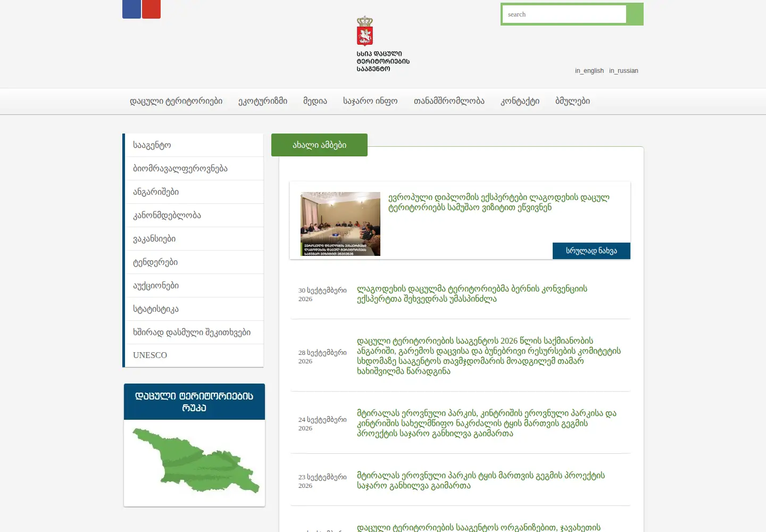The height and width of the screenshot is (532, 766).
Task: Open featured headline about ევროპული დიპლომის ექსპერტები
Action: (x=498, y=202)
